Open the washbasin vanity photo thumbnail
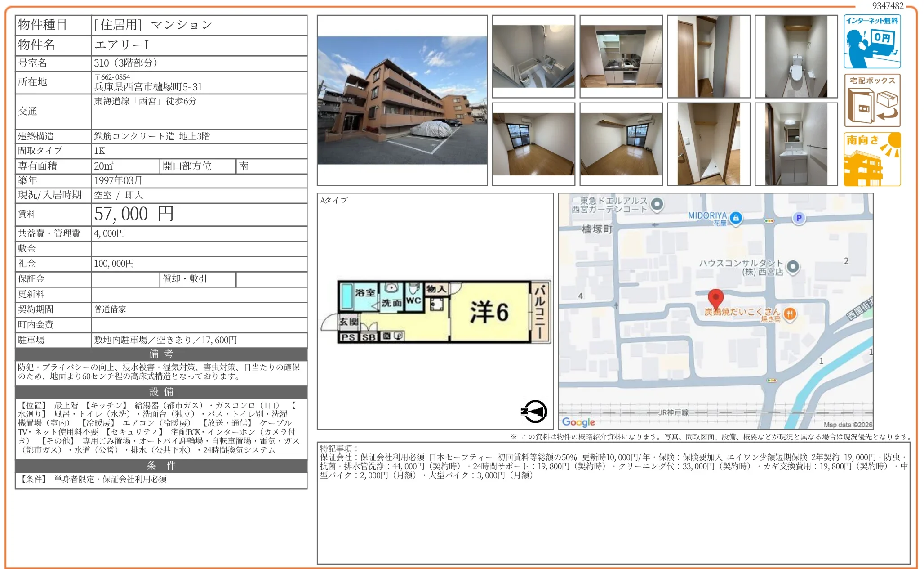The height and width of the screenshot is (569, 924). (x=796, y=144)
